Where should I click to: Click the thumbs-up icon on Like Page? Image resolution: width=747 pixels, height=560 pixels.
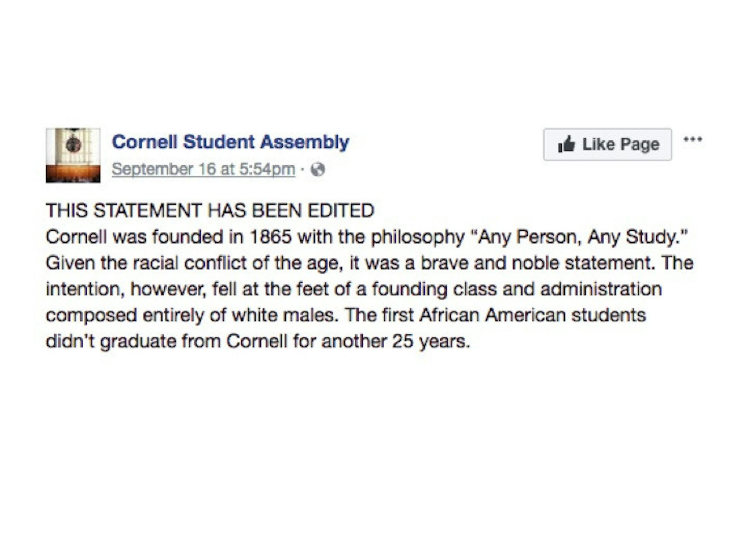(x=566, y=144)
